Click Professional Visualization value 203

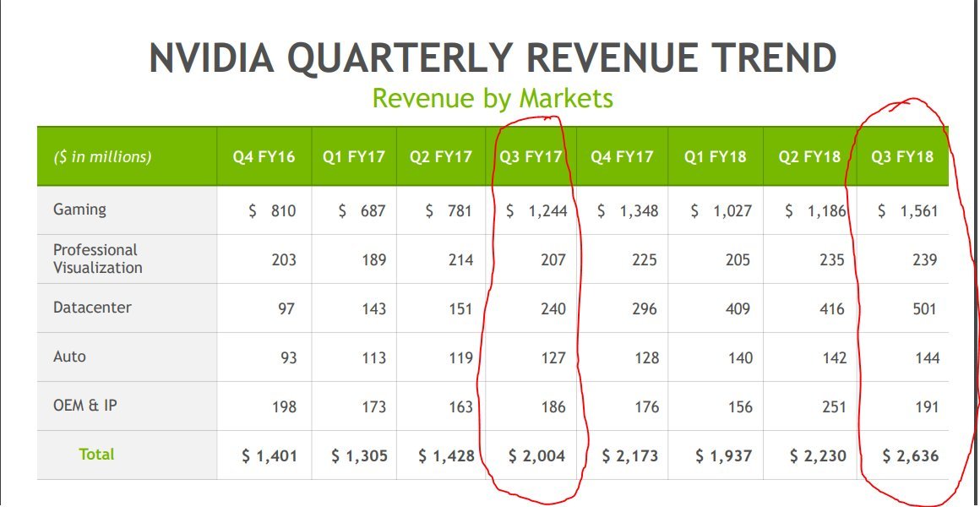(x=284, y=259)
